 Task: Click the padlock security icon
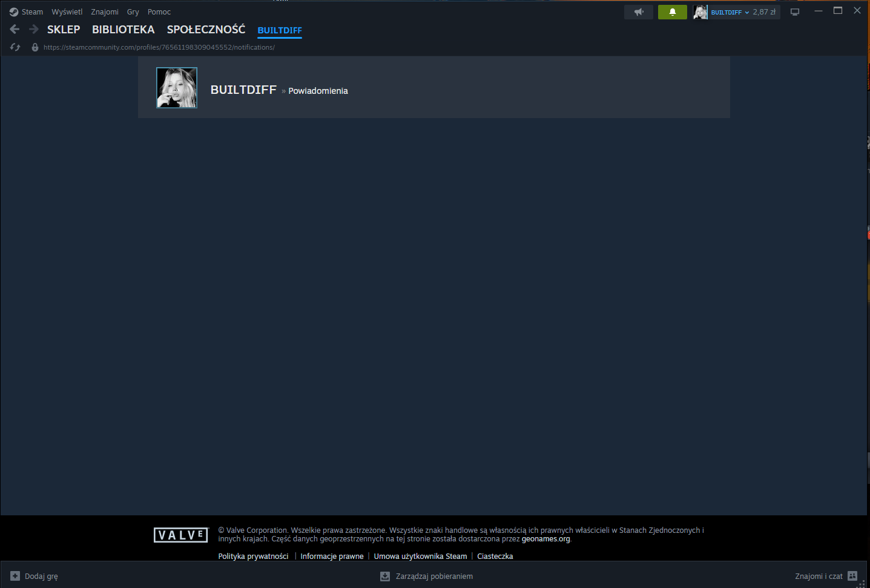[35, 47]
